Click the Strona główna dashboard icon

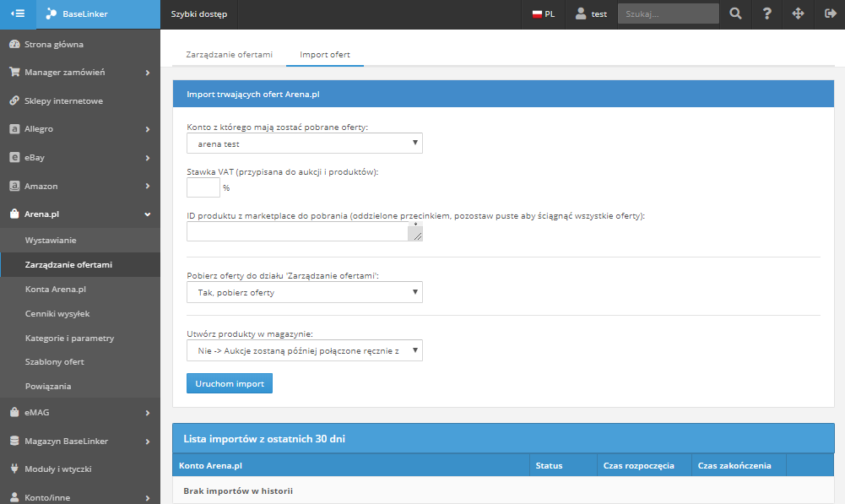(x=14, y=44)
